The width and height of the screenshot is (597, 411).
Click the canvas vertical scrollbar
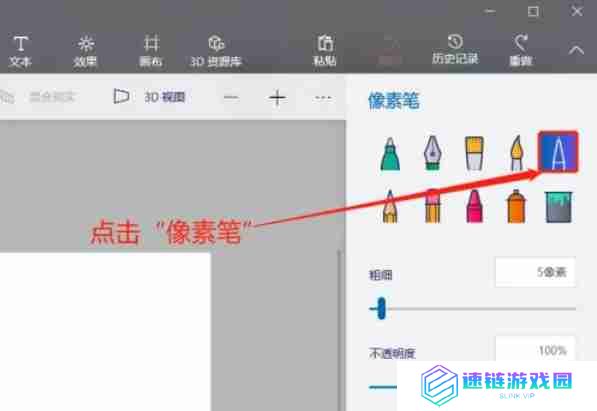(338, 330)
